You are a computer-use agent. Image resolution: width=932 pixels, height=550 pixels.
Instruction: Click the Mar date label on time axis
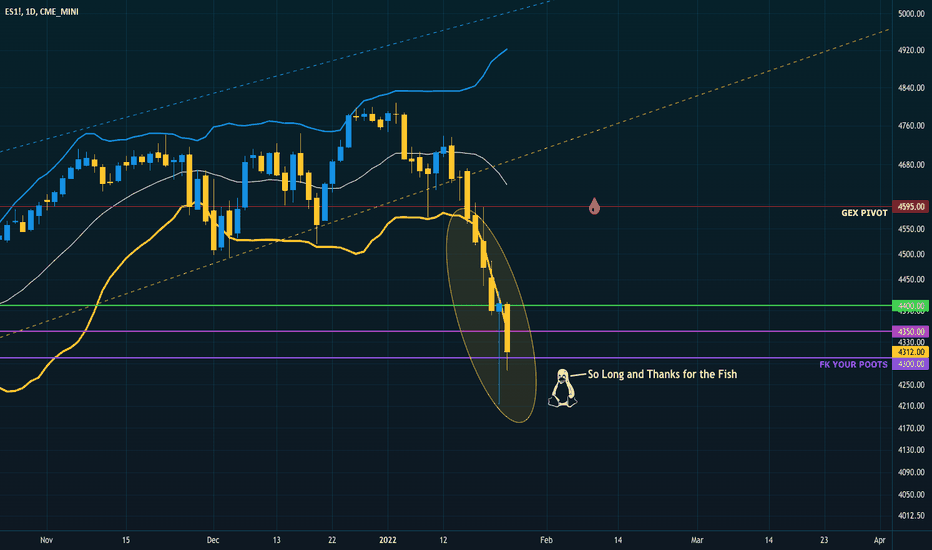(x=697, y=540)
